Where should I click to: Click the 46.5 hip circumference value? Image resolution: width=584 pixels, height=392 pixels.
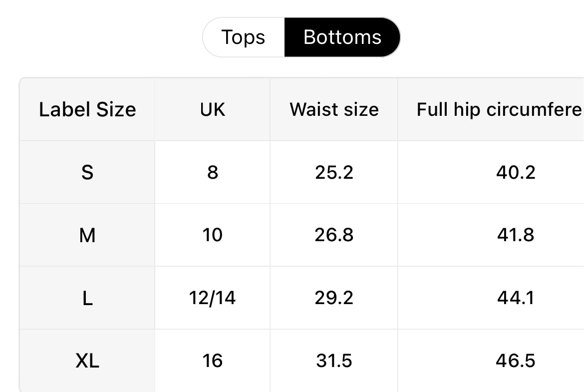click(x=516, y=361)
